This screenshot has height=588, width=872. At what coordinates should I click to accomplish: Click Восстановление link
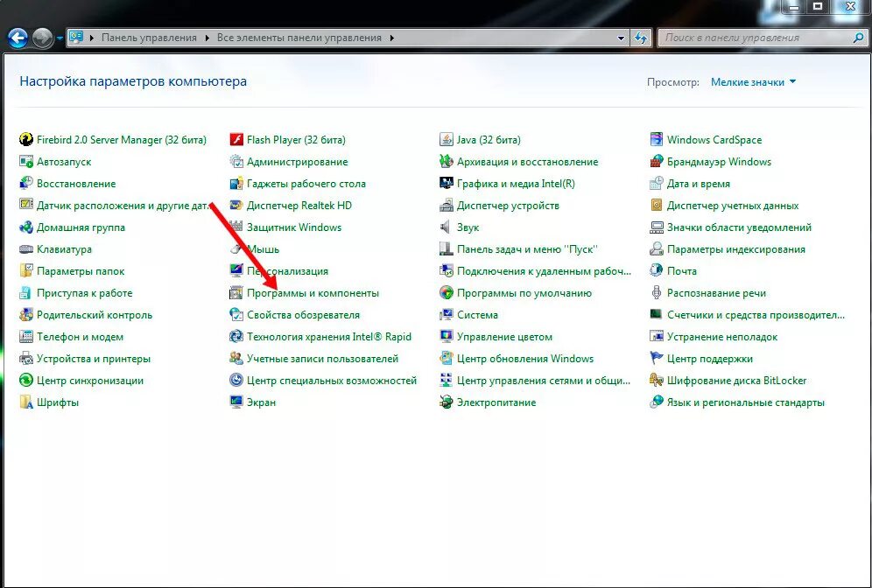click(76, 184)
